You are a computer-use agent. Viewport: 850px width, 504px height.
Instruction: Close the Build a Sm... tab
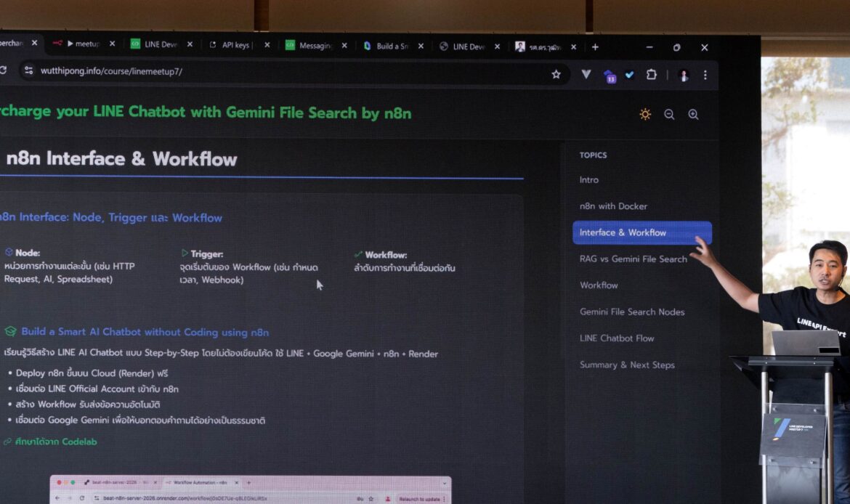421,46
